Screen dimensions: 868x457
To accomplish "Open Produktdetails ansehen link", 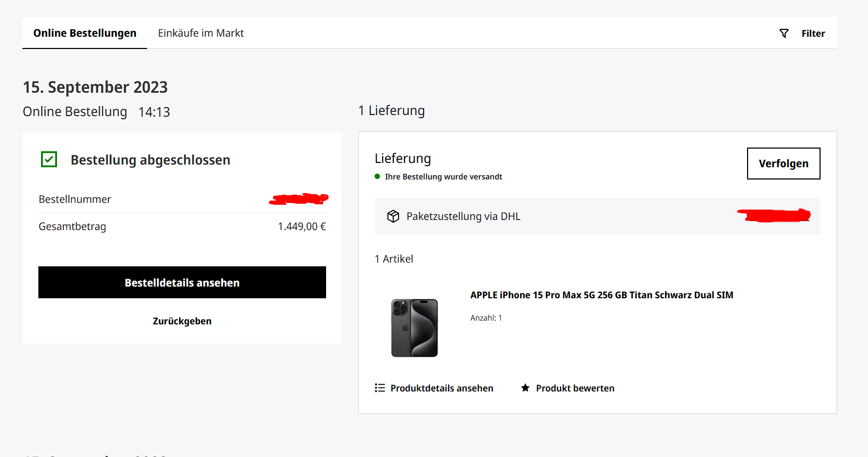I will (442, 388).
